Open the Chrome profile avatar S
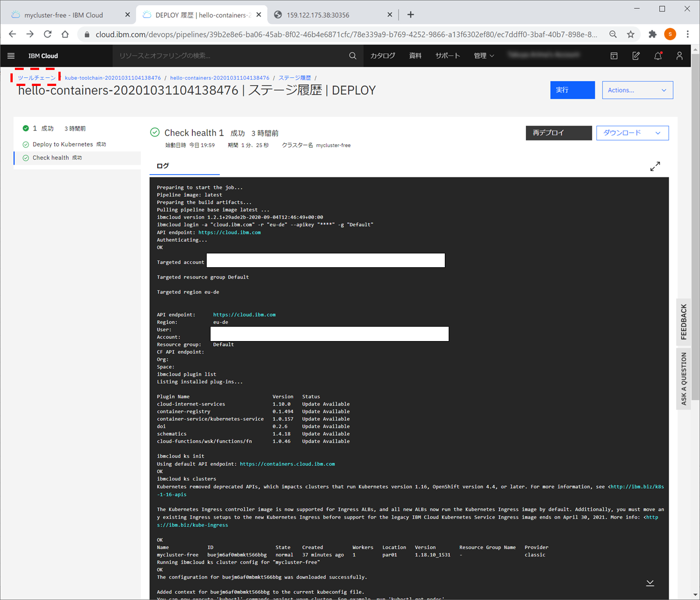Screen dimensions: 700x600 (x=670, y=34)
